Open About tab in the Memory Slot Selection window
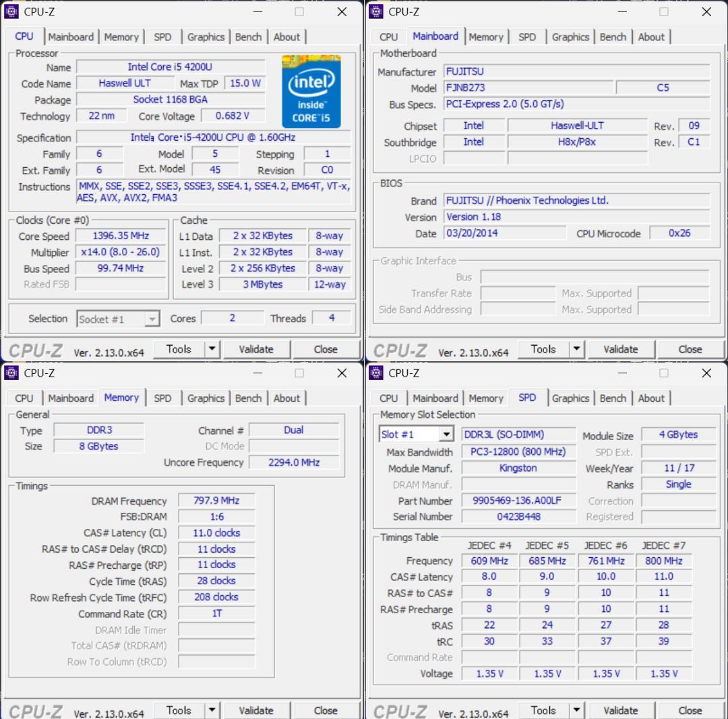 click(x=651, y=398)
